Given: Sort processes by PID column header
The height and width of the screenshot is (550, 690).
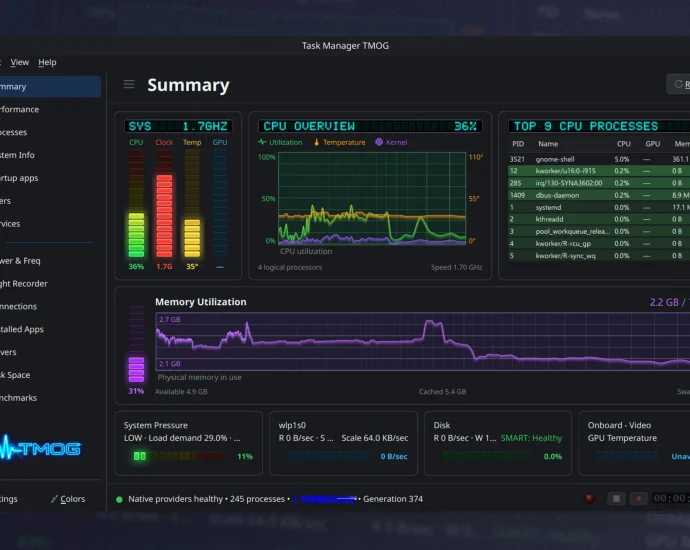Looking at the screenshot, I should (518, 144).
